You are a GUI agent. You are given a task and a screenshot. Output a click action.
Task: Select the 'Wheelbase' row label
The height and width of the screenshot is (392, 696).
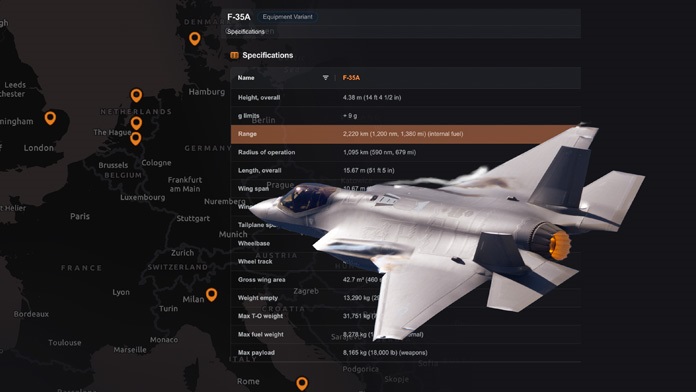point(253,243)
